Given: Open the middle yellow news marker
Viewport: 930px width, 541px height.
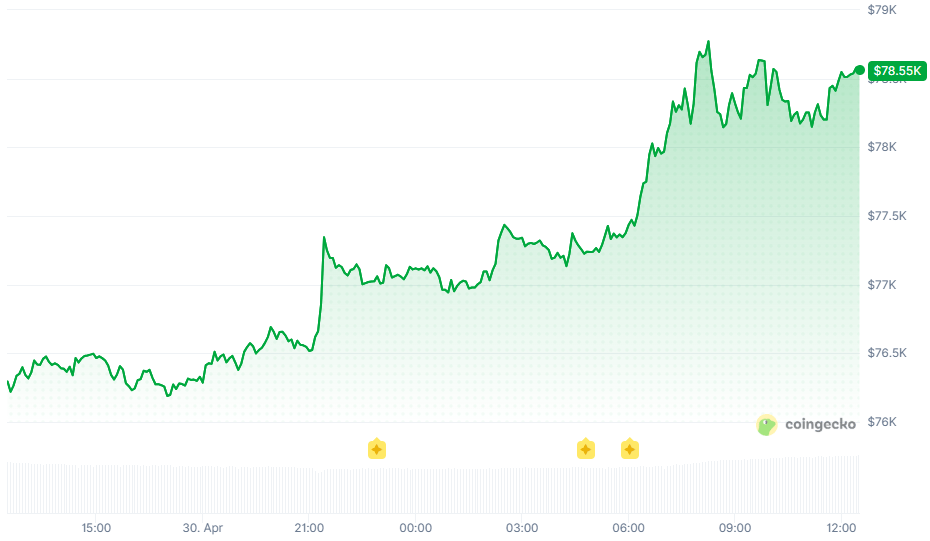Looking at the screenshot, I should 585,449.
